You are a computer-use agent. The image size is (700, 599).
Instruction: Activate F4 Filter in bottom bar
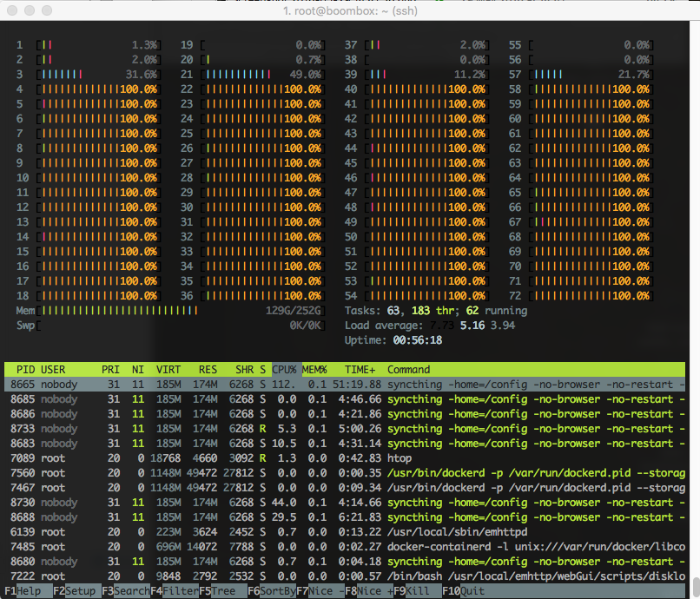click(175, 591)
